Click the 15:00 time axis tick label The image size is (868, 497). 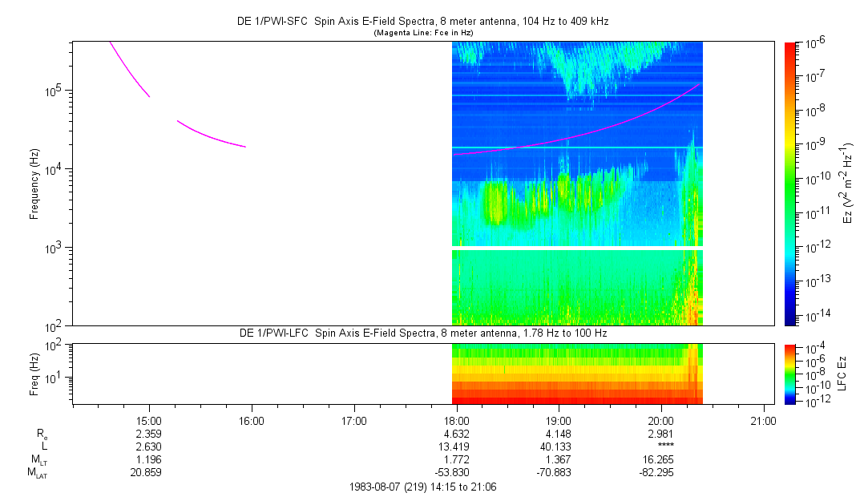(x=150, y=420)
